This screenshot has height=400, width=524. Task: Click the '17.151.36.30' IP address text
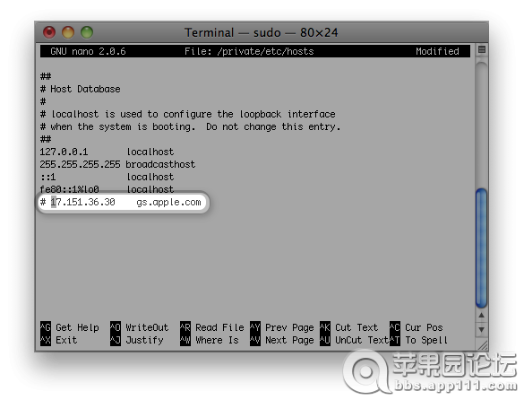tap(83, 202)
